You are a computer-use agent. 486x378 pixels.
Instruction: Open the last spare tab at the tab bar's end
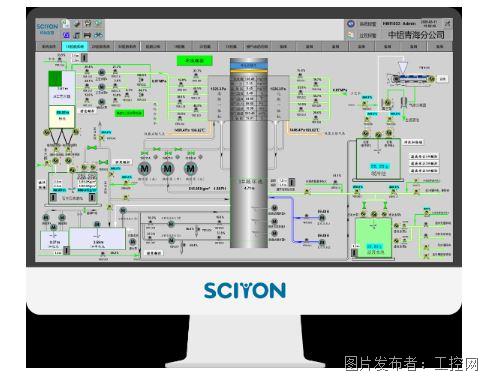click(x=440, y=46)
